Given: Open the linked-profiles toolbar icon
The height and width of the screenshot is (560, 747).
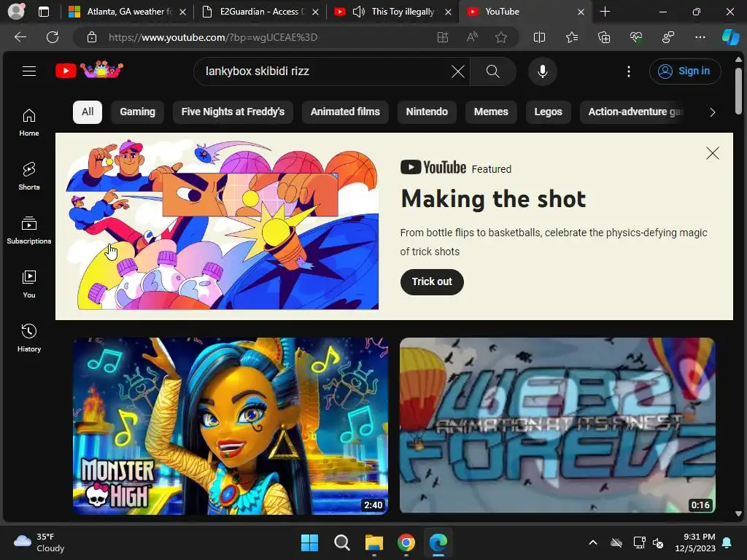Looking at the screenshot, I should pyautogui.click(x=668, y=37).
